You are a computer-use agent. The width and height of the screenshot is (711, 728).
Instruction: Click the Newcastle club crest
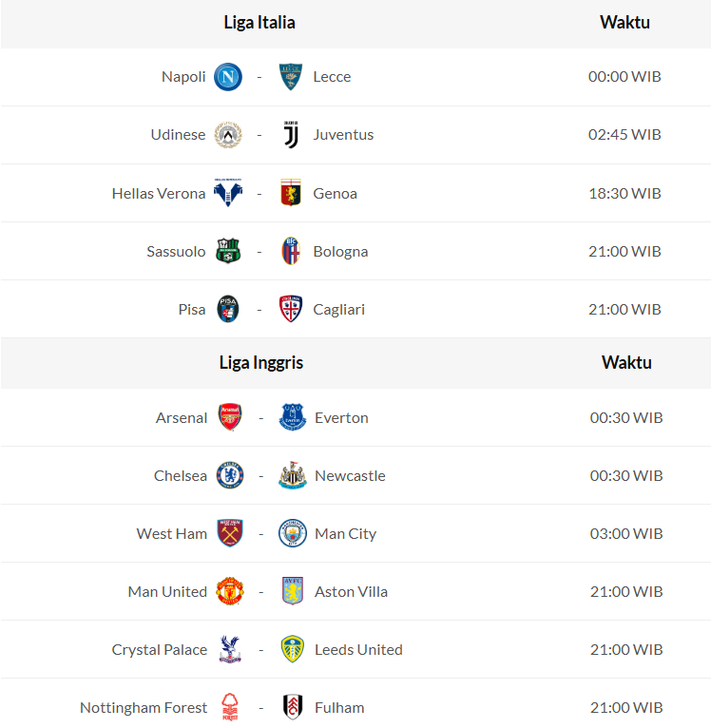(x=293, y=476)
